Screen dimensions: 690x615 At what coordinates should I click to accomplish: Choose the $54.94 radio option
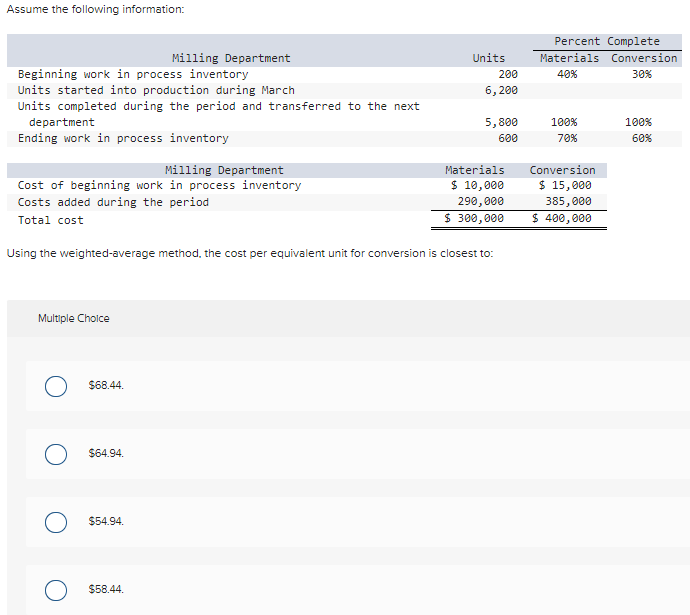56,522
